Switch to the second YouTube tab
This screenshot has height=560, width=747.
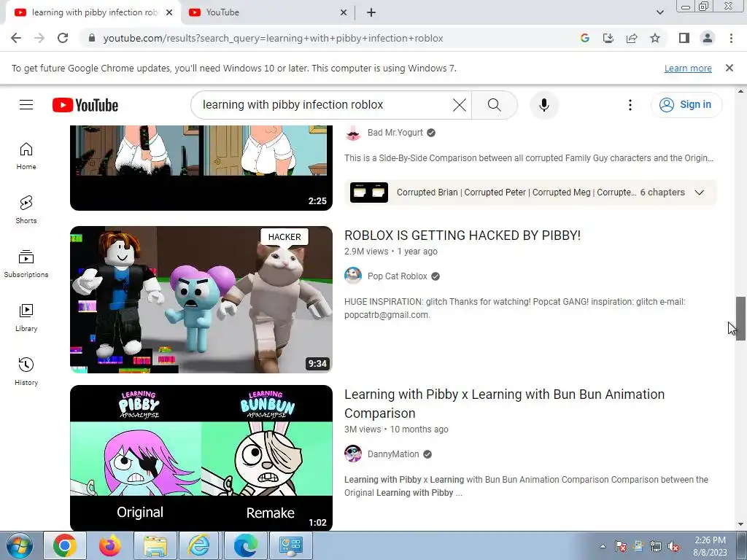point(267,12)
